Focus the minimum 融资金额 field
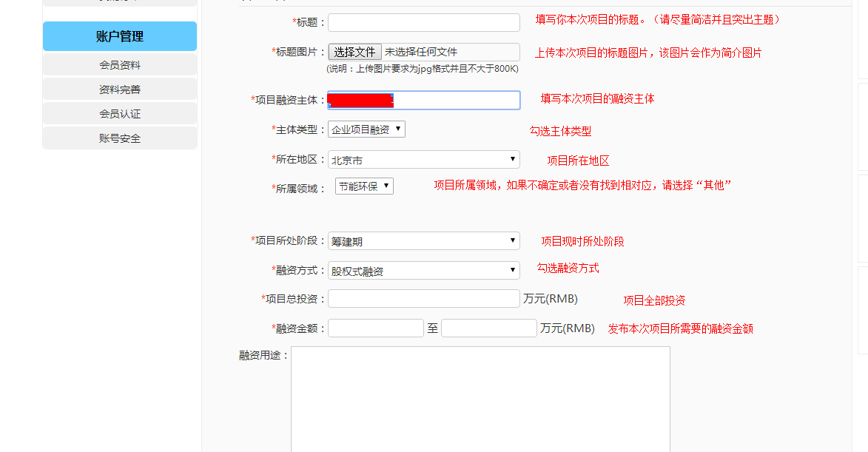868x452 pixels. [376, 328]
